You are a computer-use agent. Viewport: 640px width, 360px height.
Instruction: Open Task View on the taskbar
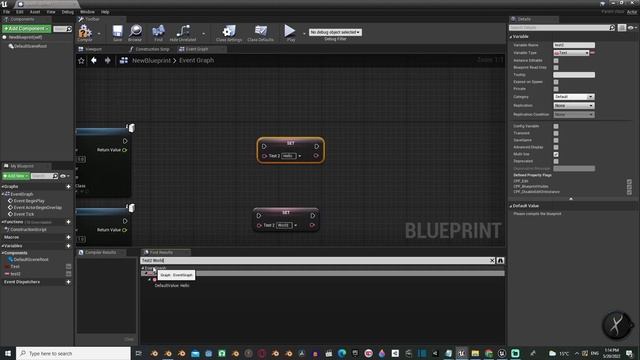tap(139, 353)
